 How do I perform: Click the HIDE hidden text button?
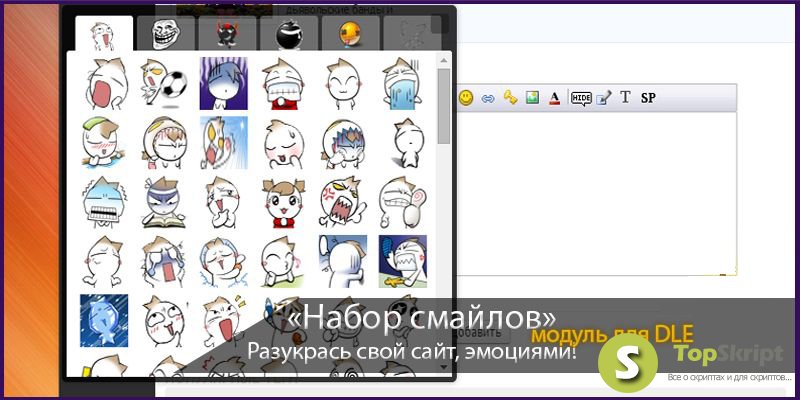point(581,98)
